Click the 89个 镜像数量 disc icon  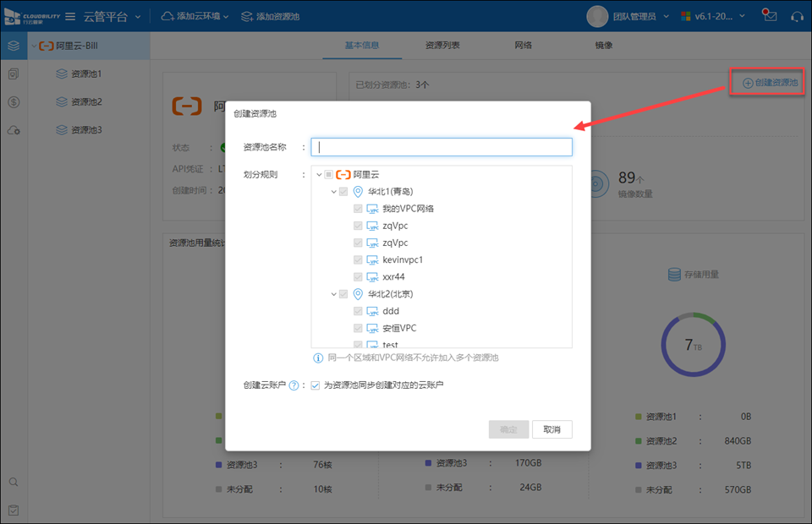[598, 184]
